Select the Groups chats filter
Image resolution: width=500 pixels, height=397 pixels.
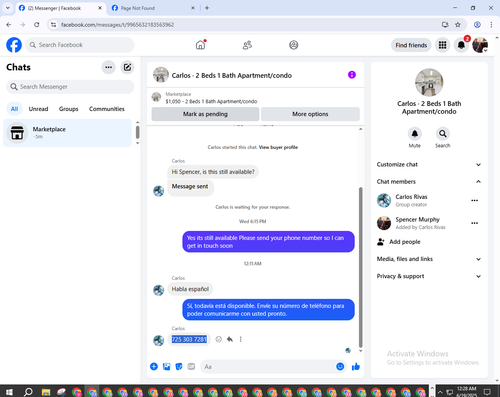click(68, 109)
